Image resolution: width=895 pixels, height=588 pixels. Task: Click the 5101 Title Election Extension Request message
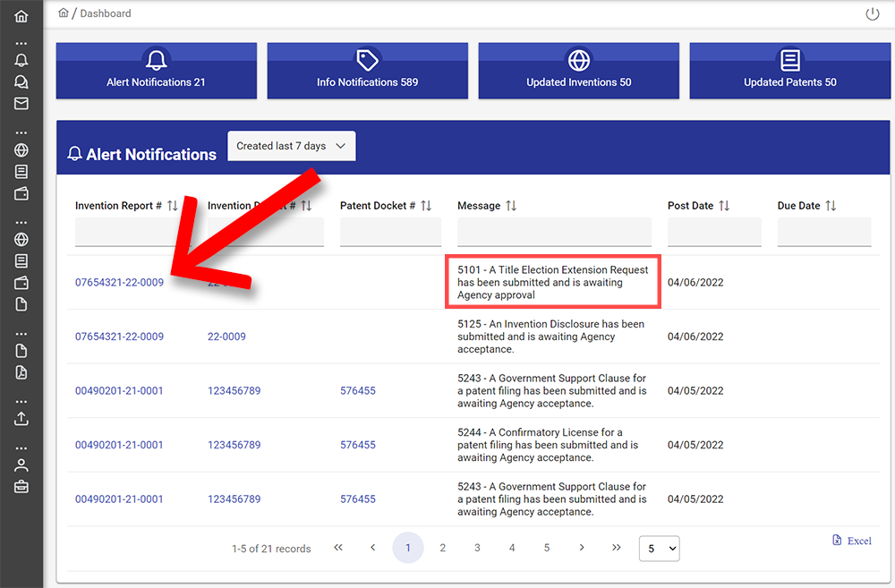552,282
